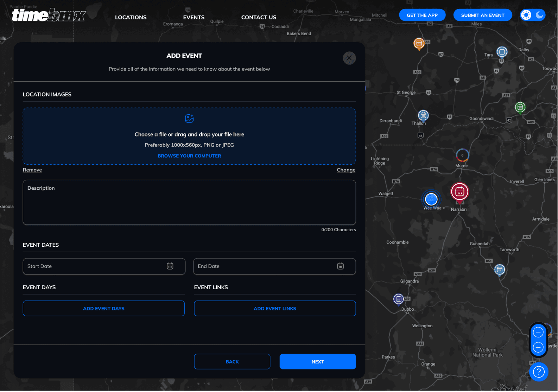Click the drag and drop upload area
558x392 pixels.
pyautogui.click(x=189, y=136)
